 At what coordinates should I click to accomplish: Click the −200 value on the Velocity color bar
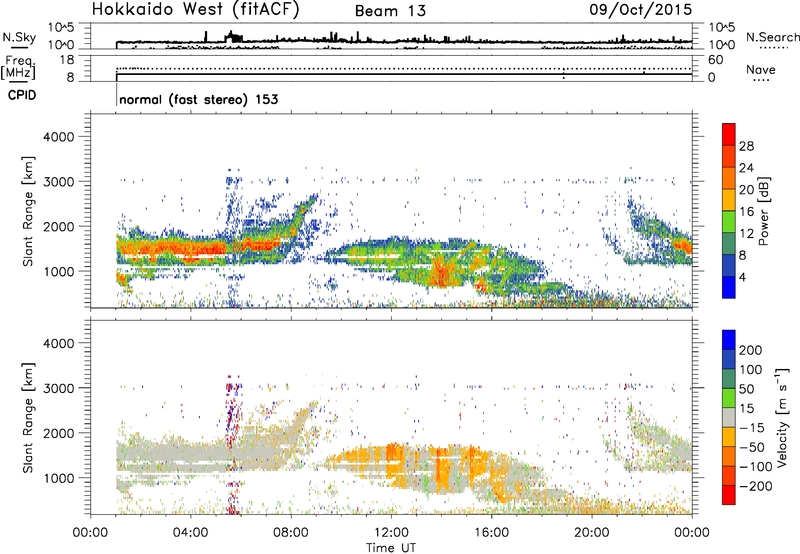[756, 486]
